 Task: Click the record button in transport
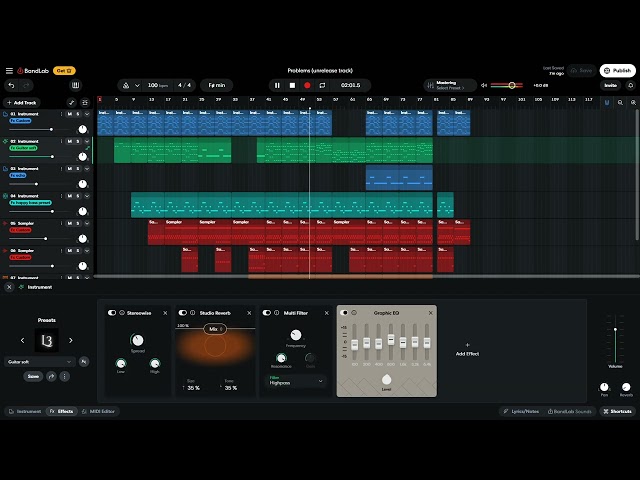coord(307,85)
